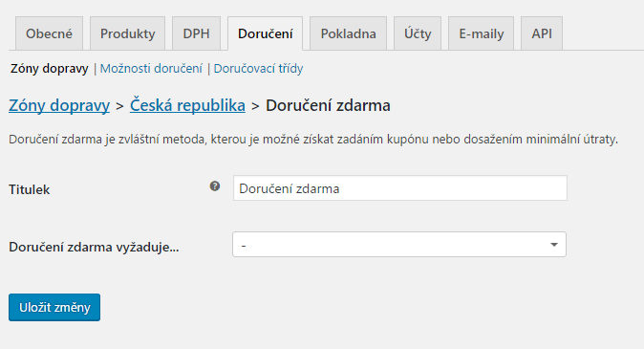
Task: Focus the Titulek text field
Action: coord(400,188)
